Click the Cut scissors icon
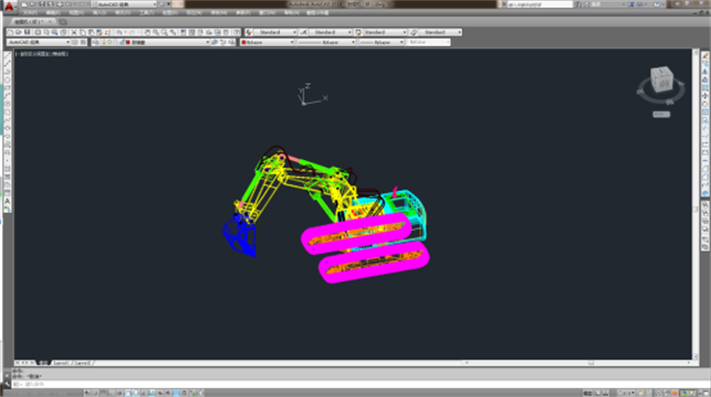The height and width of the screenshot is (397, 711). [74, 32]
